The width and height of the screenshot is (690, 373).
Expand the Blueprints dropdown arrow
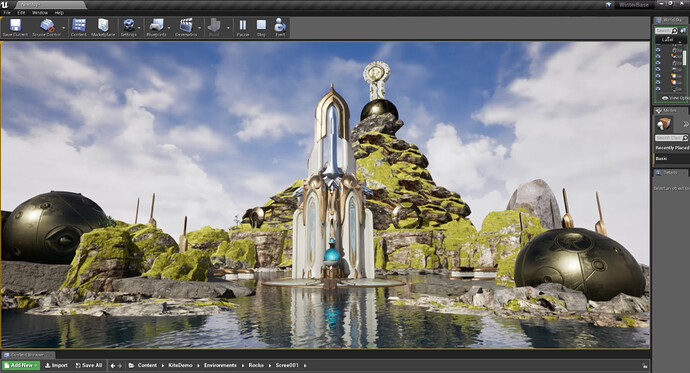click(x=169, y=28)
